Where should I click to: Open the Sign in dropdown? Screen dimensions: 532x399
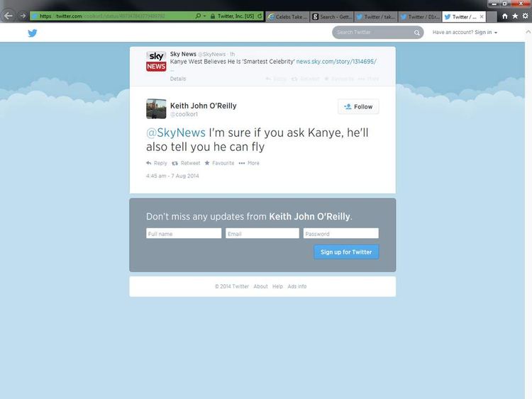tap(486, 32)
